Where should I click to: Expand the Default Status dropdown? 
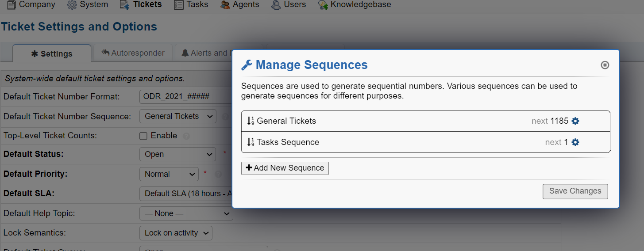(x=177, y=155)
